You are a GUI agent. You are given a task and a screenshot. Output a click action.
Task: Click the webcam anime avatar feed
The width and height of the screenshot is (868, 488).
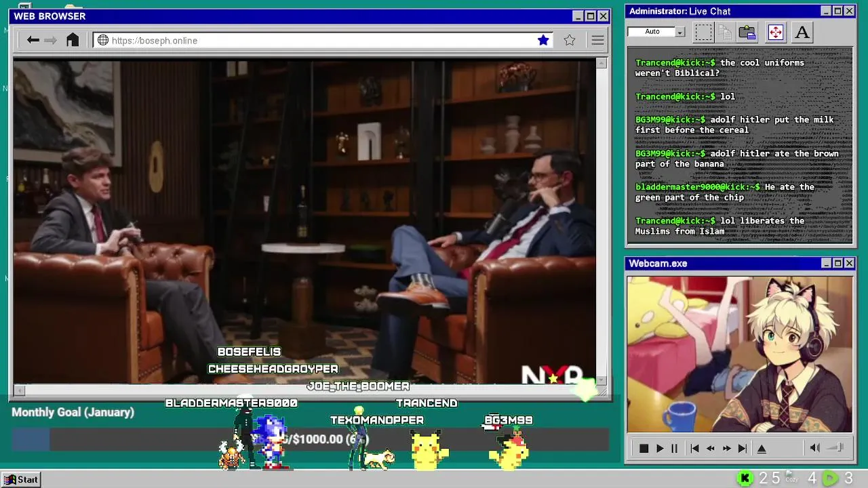point(740,354)
